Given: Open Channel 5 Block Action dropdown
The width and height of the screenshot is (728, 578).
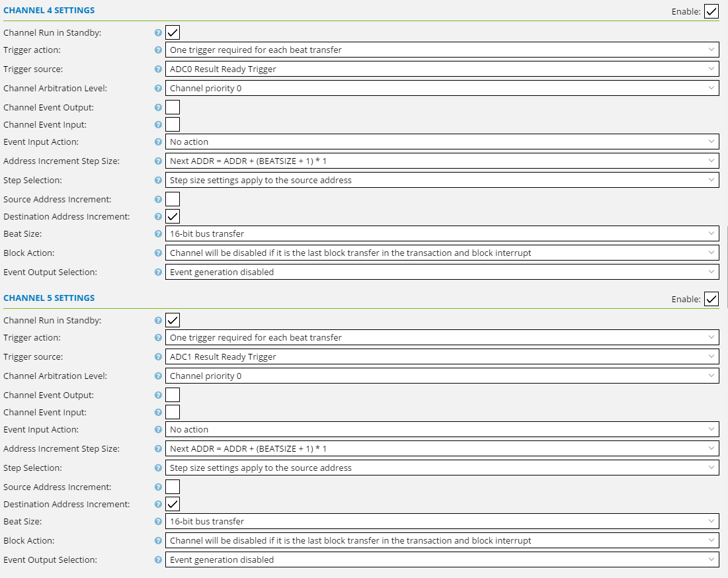Looking at the screenshot, I should tap(441, 540).
